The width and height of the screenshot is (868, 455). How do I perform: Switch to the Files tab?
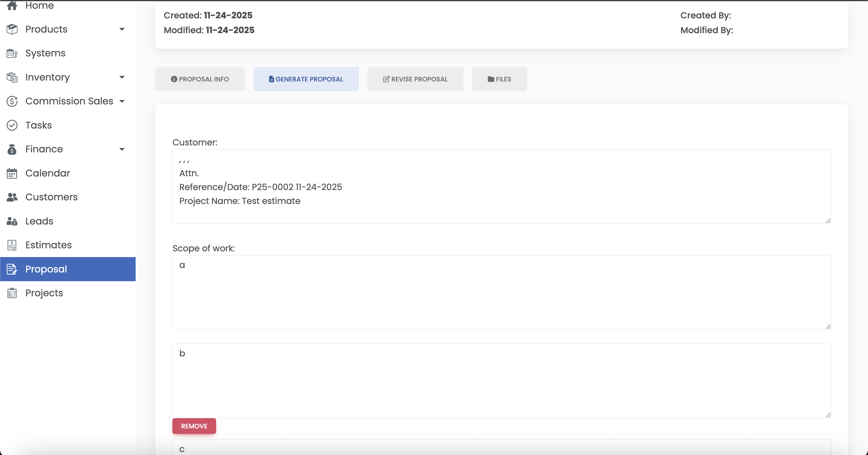pyautogui.click(x=499, y=79)
